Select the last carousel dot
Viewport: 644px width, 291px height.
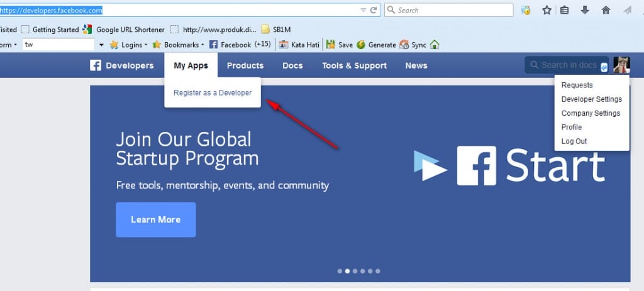(378, 271)
